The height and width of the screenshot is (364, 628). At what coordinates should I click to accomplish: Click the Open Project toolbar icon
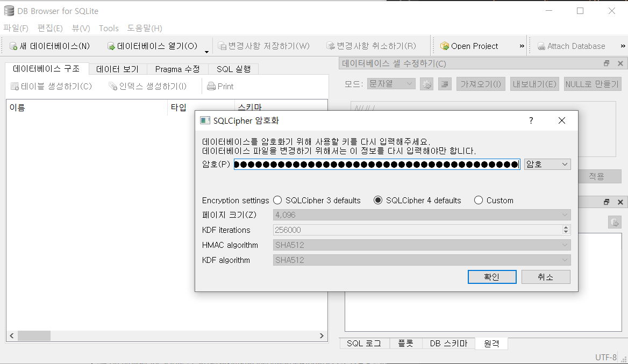tap(444, 46)
